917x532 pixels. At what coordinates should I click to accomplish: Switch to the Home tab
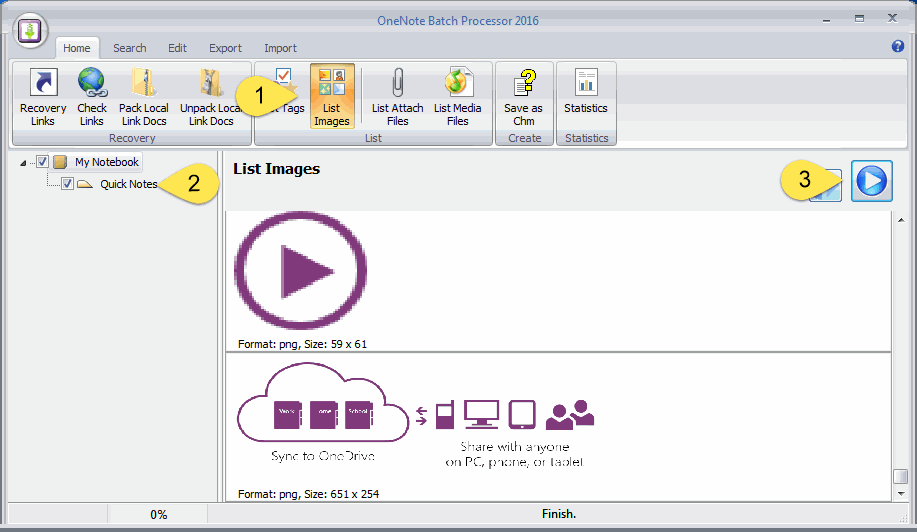pos(77,48)
